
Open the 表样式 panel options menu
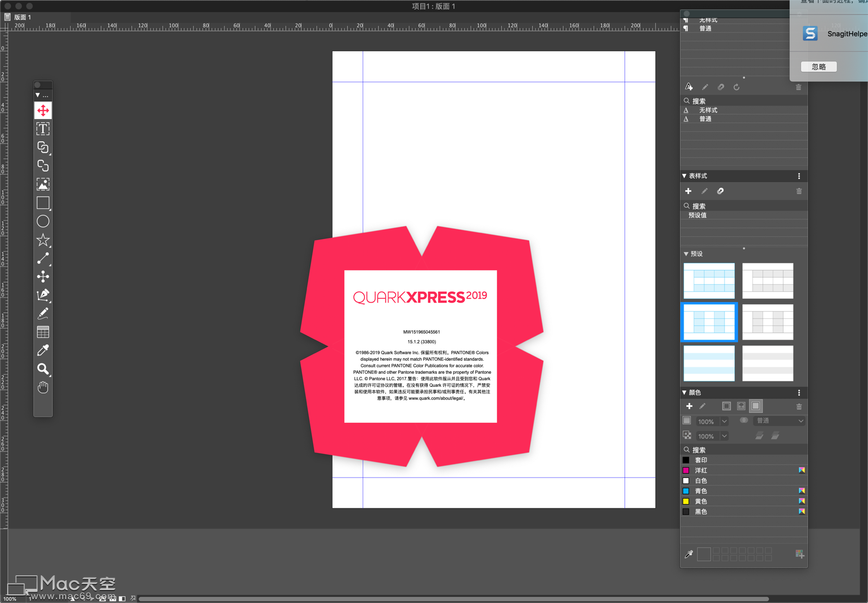tap(799, 176)
